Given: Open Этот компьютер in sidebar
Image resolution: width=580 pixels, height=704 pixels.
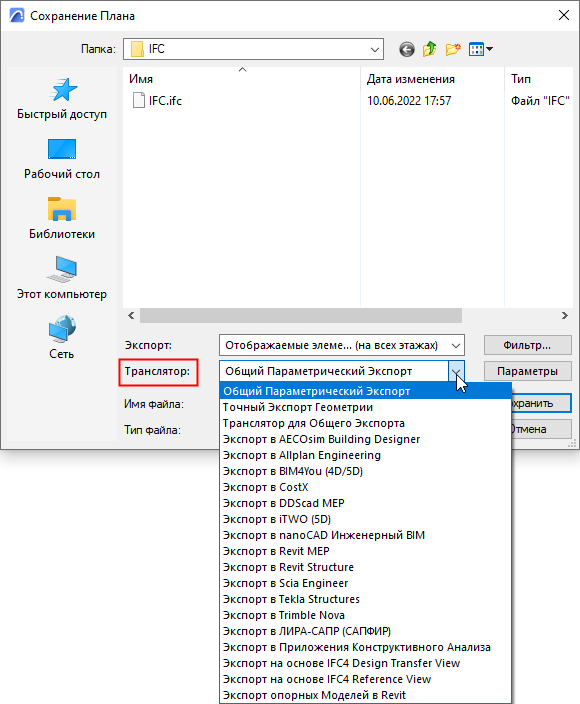Looking at the screenshot, I should (62, 278).
